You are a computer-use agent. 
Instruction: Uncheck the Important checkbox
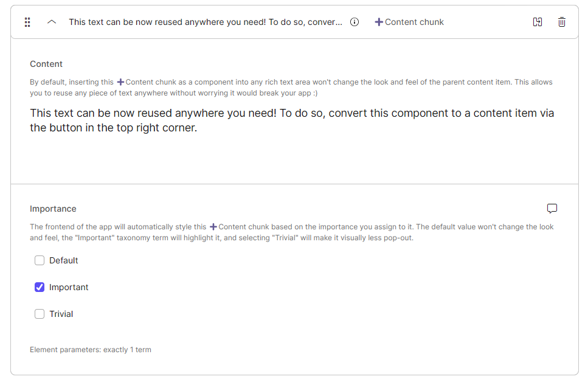tap(40, 286)
